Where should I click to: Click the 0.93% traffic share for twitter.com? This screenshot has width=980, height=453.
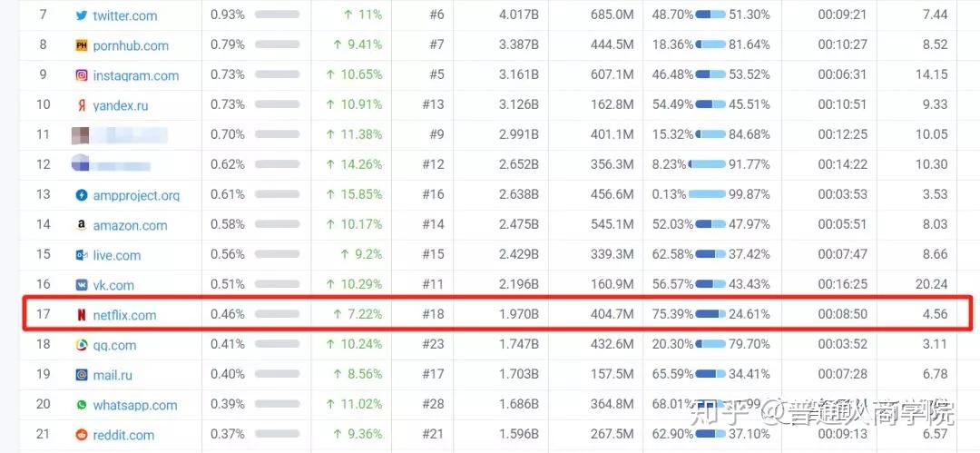(228, 15)
